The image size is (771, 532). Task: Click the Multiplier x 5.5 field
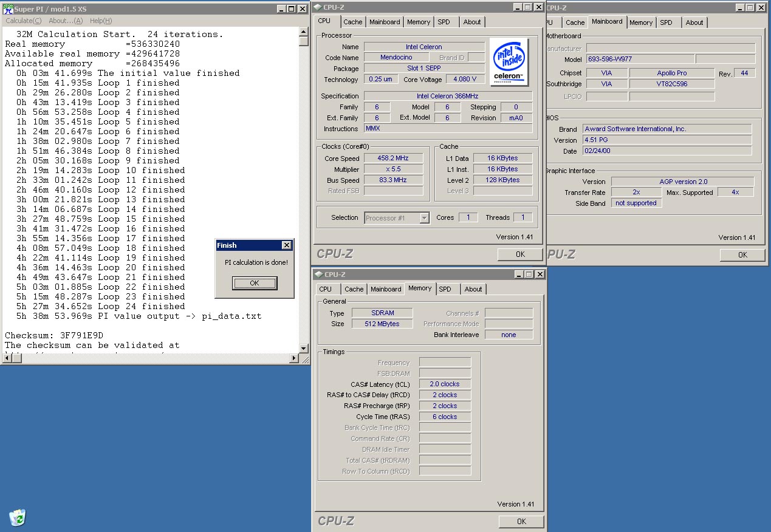pyautogui.click(x=393, y=169)
